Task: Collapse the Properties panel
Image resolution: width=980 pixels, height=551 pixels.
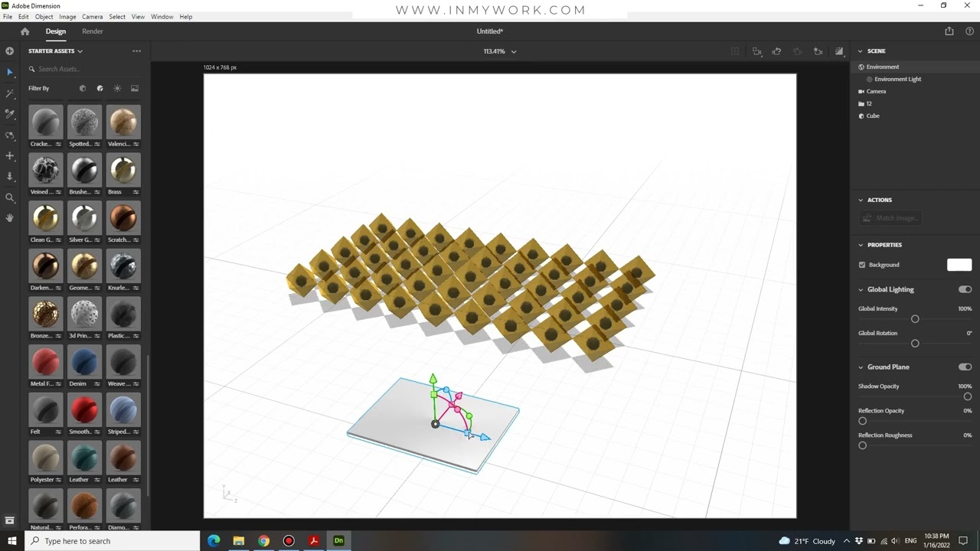Action: 861,245
